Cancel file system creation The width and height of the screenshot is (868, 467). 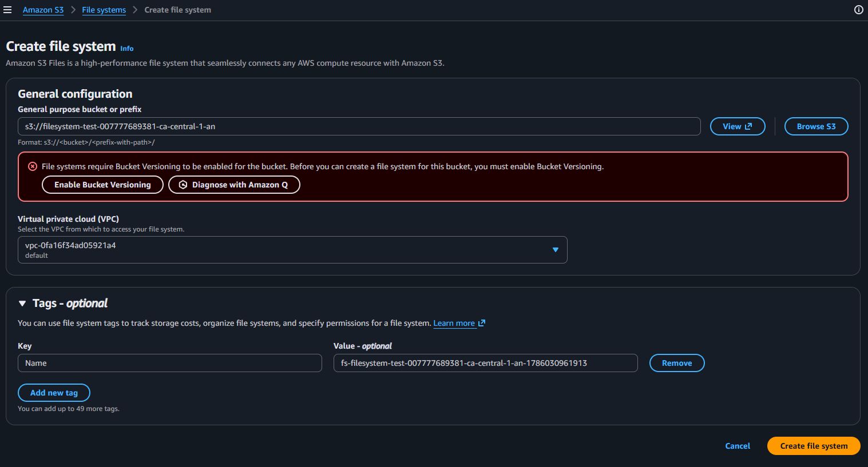(x=738, y=446)
